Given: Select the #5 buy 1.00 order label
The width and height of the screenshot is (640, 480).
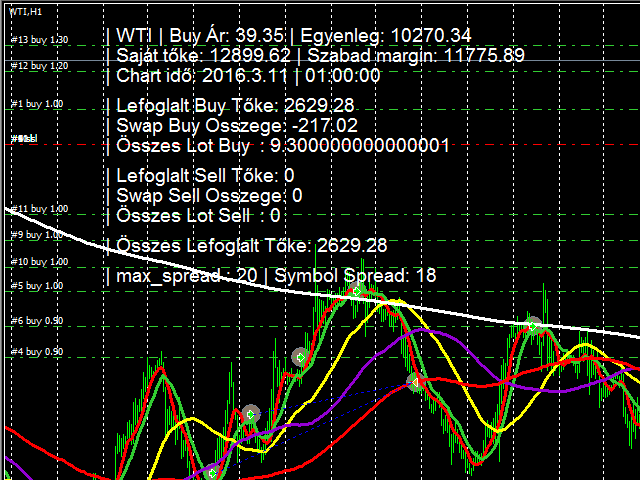Looking at the screenshot, I should (x=37, y=285).
